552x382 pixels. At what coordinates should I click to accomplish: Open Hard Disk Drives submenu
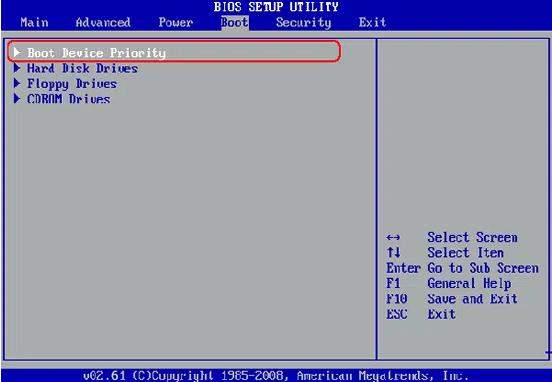(x=82, y=68)
